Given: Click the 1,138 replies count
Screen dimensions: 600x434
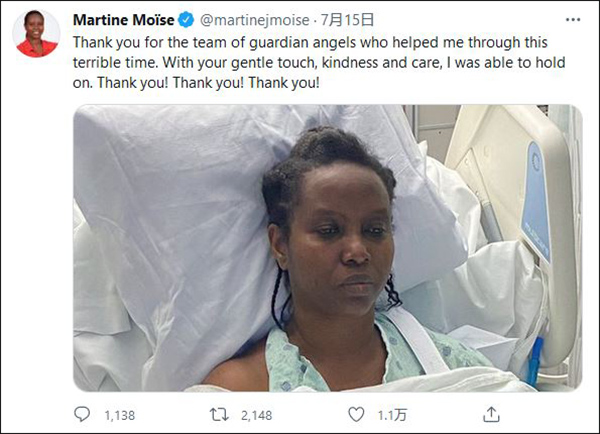Looking at the screenshot, I should [118, 412].
